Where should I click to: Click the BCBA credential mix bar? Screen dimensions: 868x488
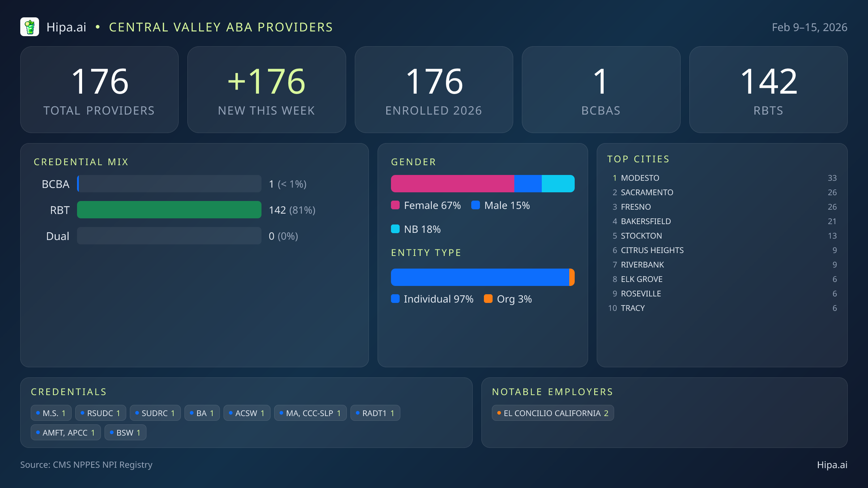(169, 184)
